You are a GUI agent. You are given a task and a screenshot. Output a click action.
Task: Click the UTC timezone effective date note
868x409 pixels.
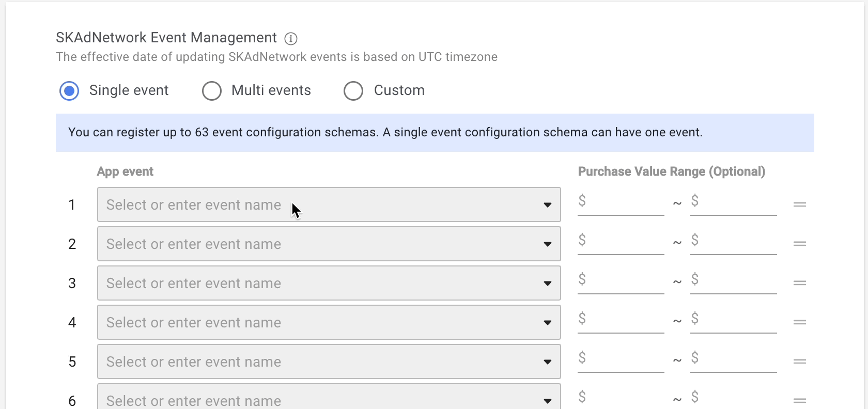[277, 57]
